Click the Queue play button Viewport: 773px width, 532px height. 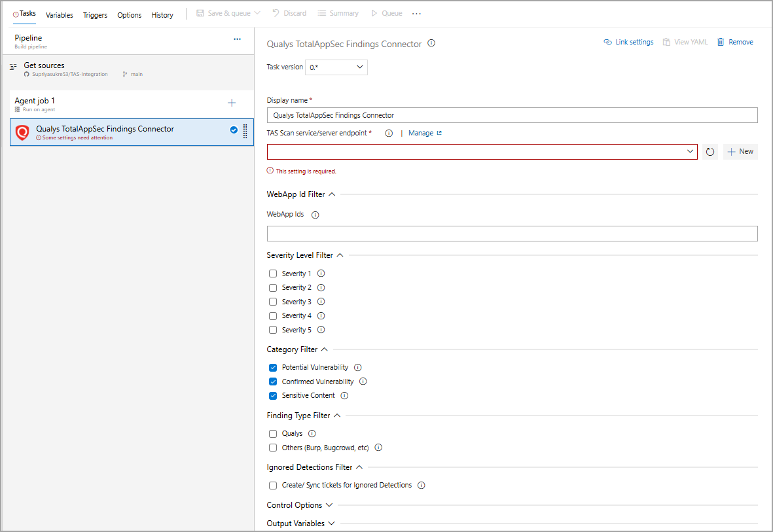tap(386, 13)
